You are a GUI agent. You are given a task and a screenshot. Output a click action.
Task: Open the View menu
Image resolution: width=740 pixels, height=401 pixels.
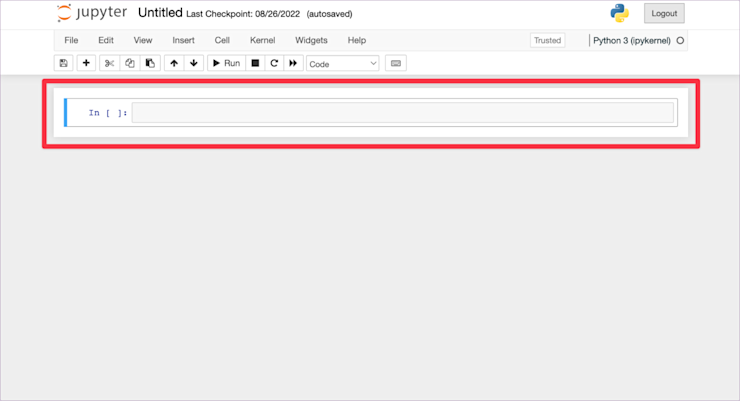click(143, 41)
